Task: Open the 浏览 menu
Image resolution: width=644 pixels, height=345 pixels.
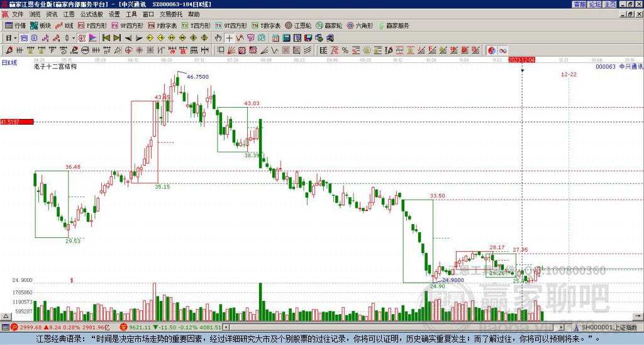Action: [x=35, y=14]
